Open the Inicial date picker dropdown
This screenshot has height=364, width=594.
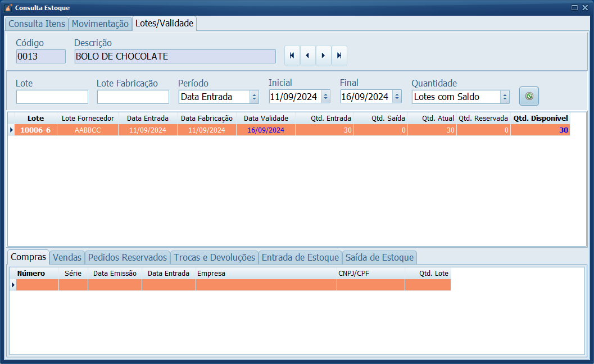coord(325,97)
